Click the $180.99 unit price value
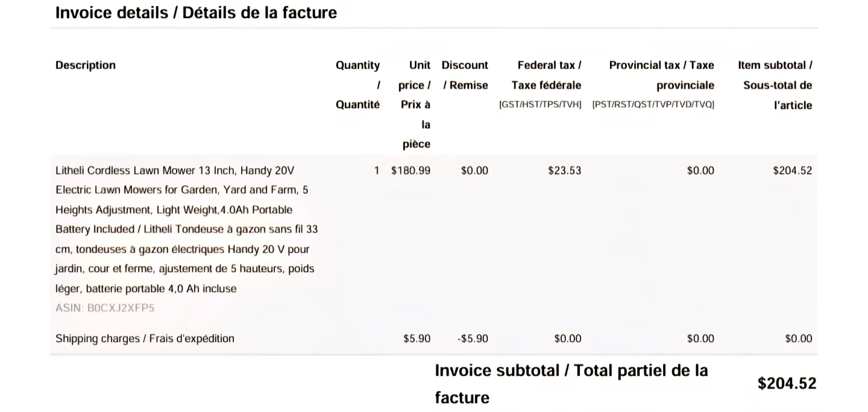The image size is (868, 412). coord(411,171)
